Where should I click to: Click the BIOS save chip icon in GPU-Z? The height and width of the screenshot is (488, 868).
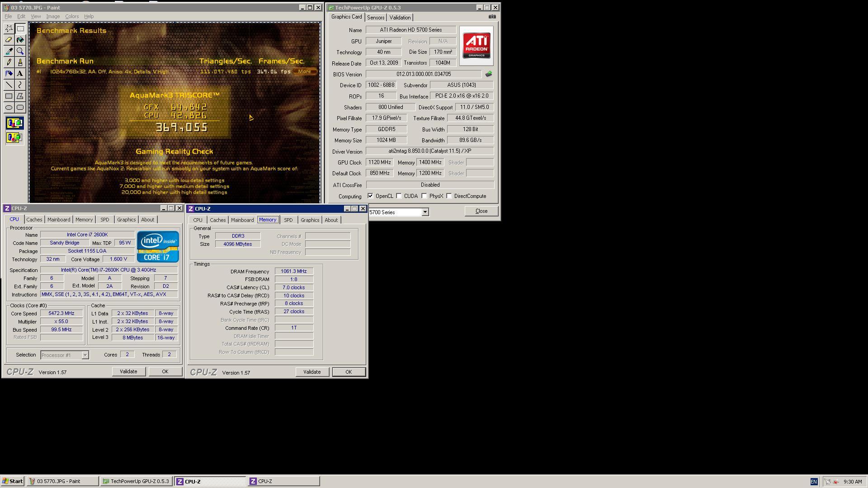(x=489, y=74)
